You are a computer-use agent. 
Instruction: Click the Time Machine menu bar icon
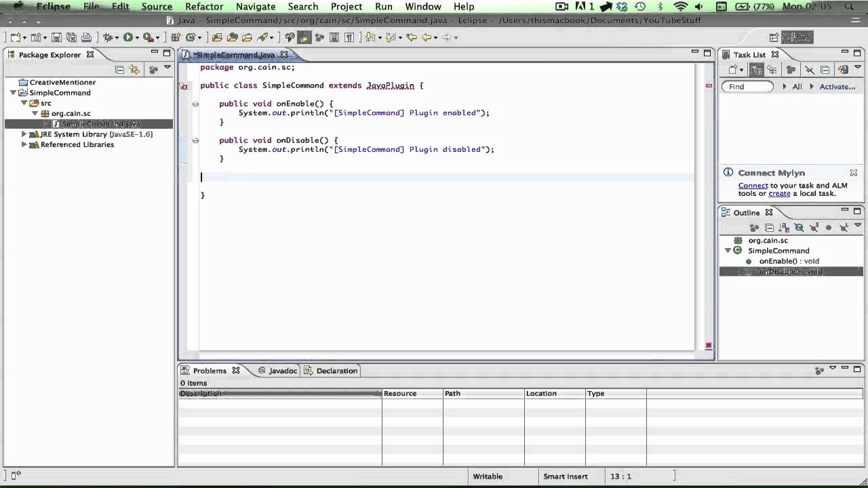[640, 6]
